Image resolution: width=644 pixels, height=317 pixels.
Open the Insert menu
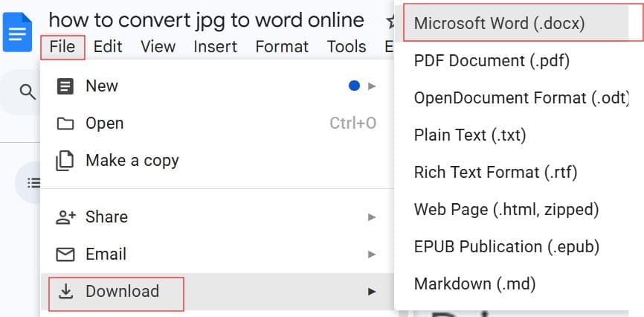215,47
